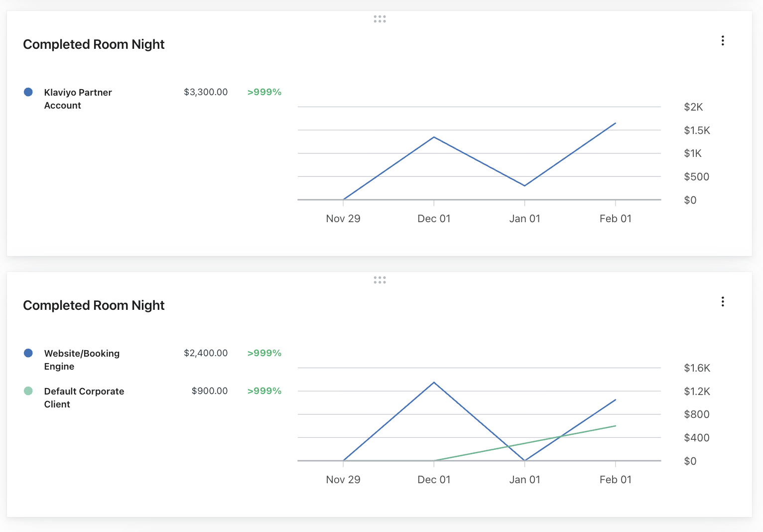Image resolution: width=763 pixels, height=532 pixels.
Task: Click the blue Klaviyo Partner Account legend dot
Action: [28, 92]
